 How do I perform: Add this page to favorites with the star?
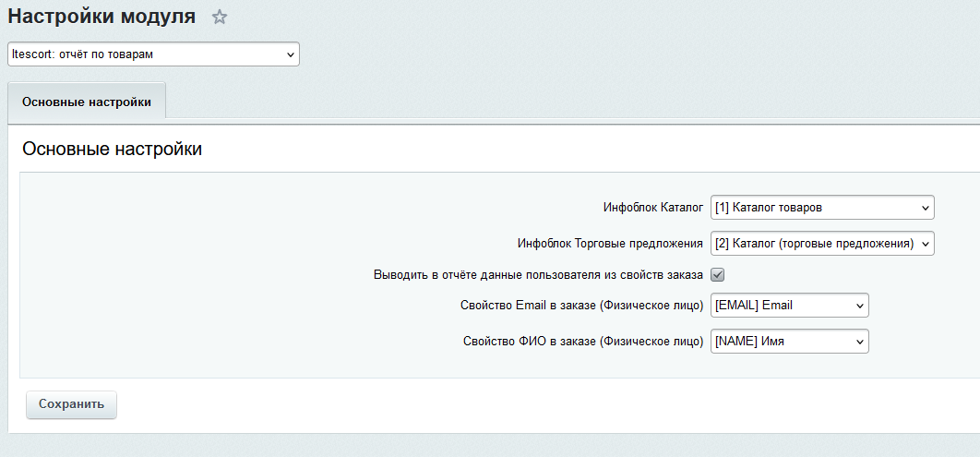coord(219,17)
